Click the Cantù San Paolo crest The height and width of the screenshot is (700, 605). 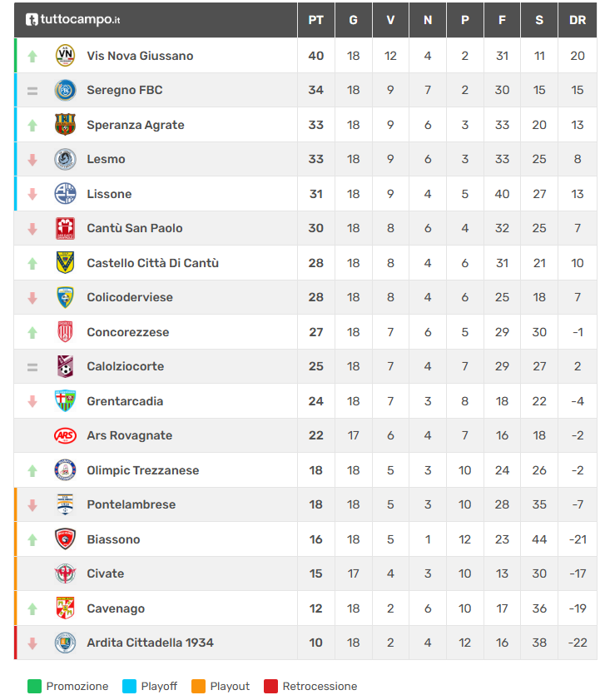[x=65, y=228]
